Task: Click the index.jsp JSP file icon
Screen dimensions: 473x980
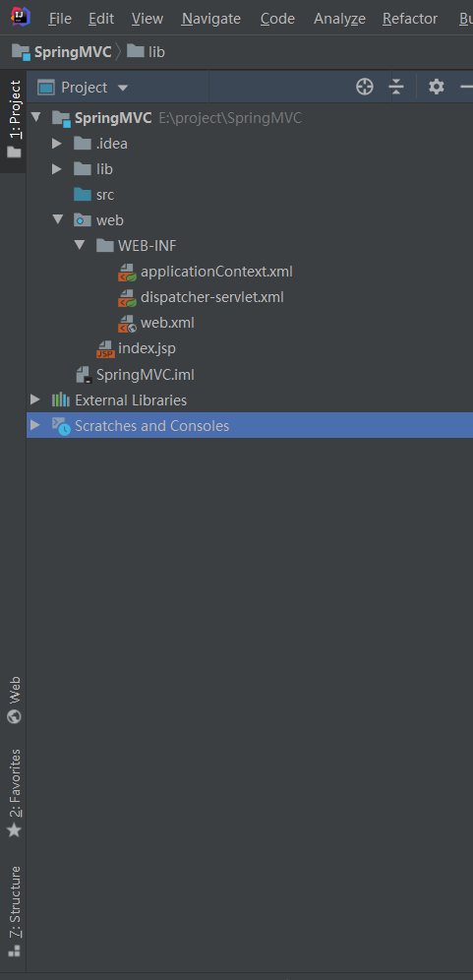Action: [x=105, y=348]
